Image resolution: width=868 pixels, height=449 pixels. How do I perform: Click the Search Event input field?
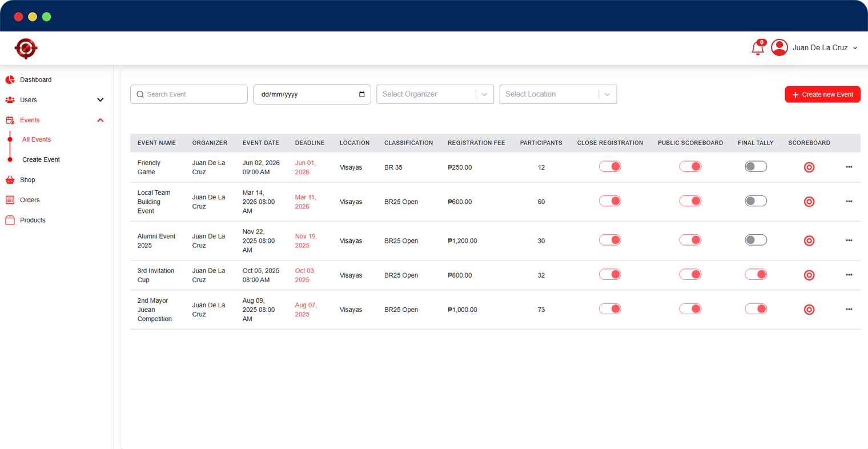coord(189,94)
